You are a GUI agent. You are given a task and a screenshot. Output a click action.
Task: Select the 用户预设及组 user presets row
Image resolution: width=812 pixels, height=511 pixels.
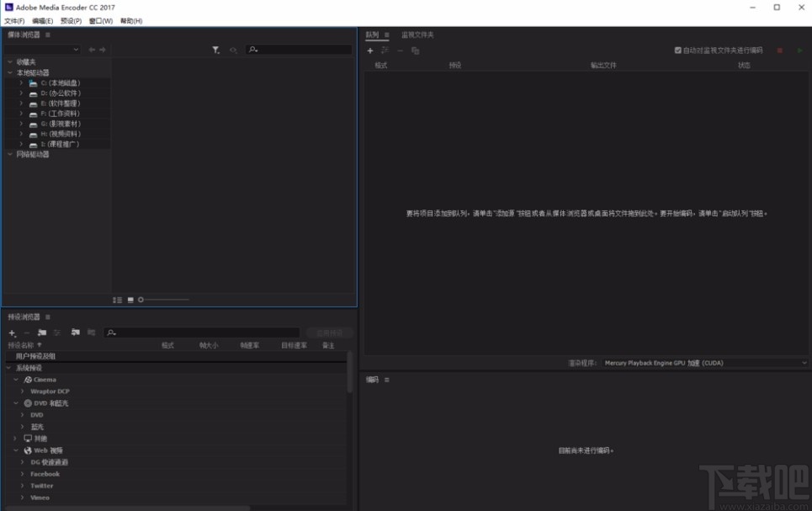176,356
